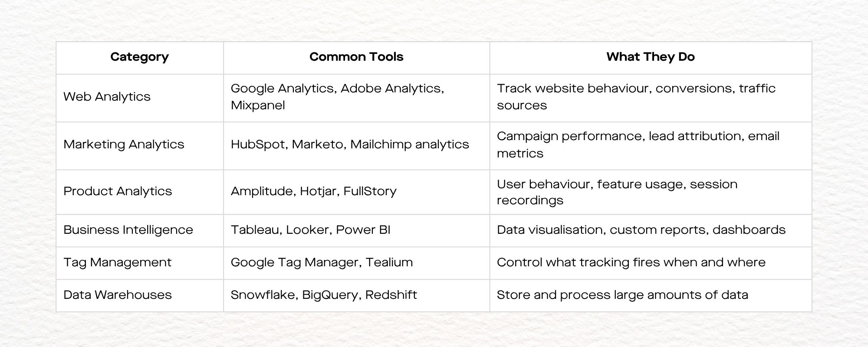Click the What They Do header
868x347 pixels.
(650, 57)
